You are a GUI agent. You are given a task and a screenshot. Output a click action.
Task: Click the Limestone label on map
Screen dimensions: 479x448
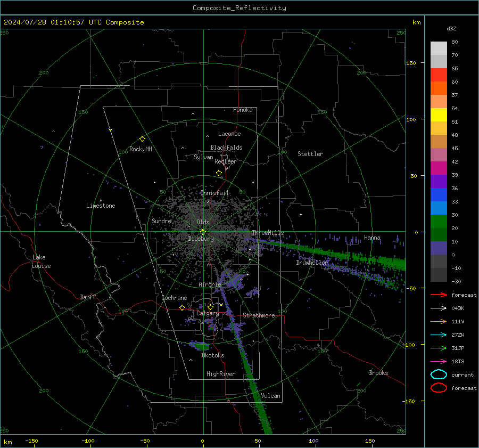click(101, 206)
